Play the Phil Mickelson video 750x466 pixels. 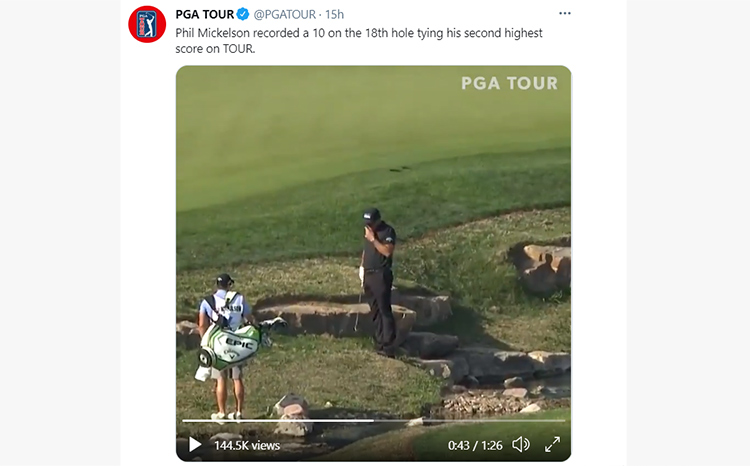[195, 444]
